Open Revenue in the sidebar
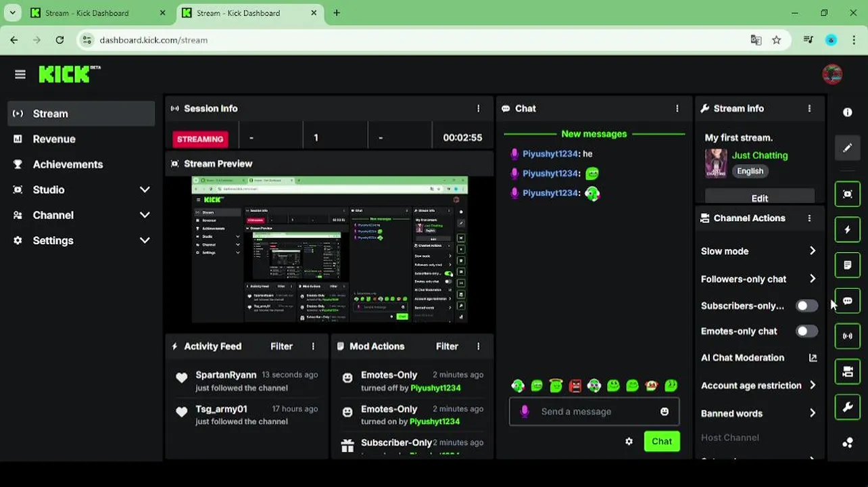868x487 pixels. [81, 139]
